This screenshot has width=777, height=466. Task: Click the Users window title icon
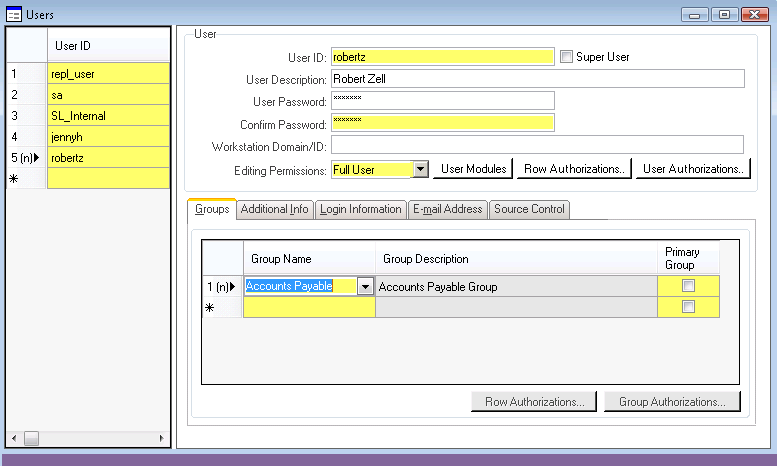pyautogui.click(x=14, y=15)
